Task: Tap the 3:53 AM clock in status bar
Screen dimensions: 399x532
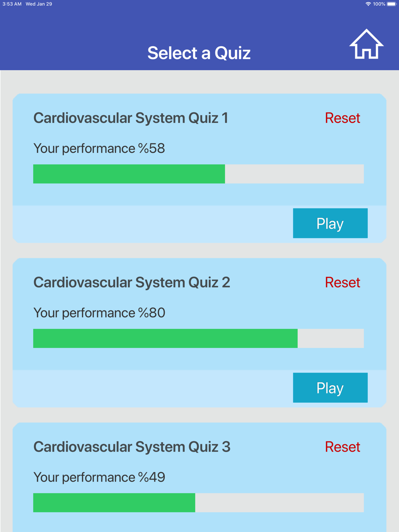Action: [12, 4]
